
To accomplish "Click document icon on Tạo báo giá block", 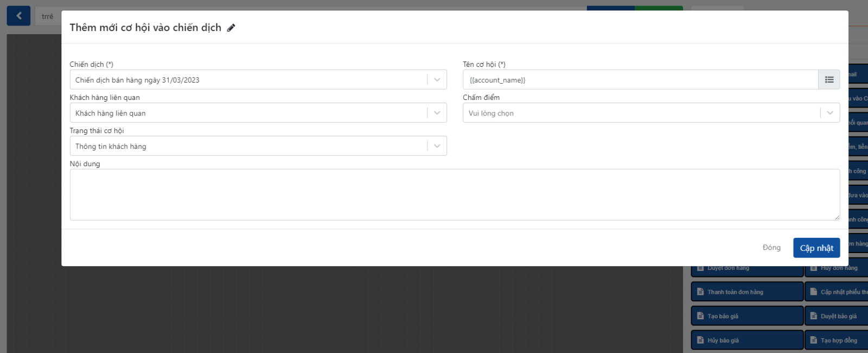I will point(700,316).
